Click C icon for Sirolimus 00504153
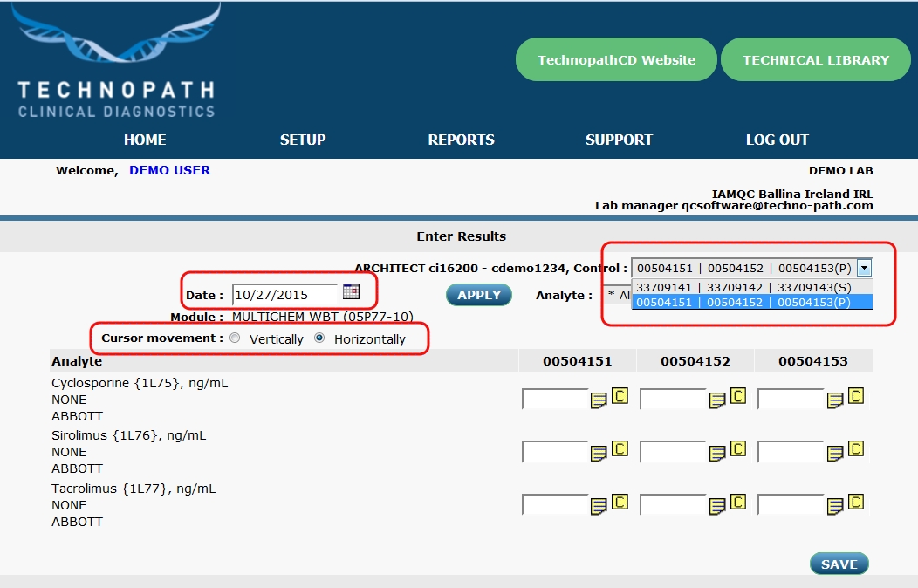This screenshot has width=918, height=588. point(856,448)
